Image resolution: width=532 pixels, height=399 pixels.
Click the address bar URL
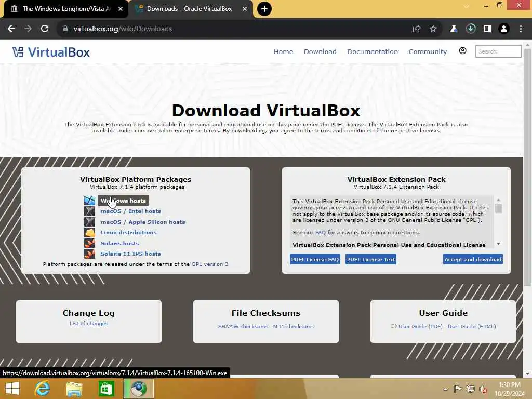point(123,29)
